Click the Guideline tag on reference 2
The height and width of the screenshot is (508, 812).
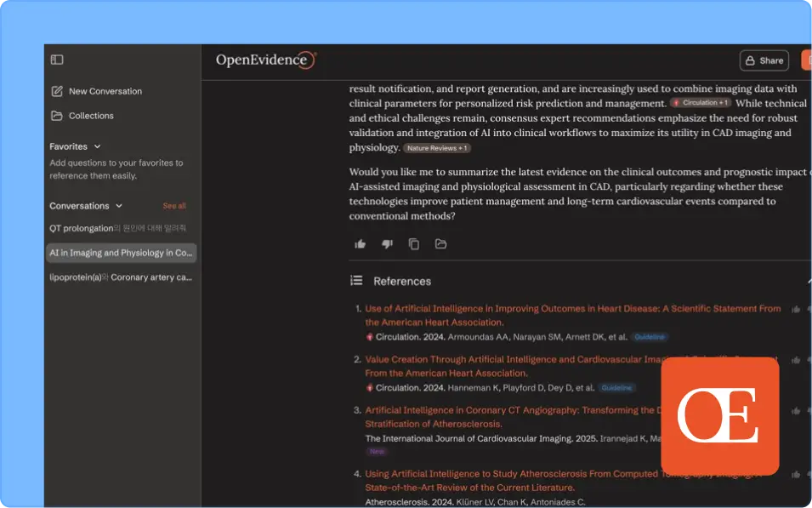[x=616, y=388]
